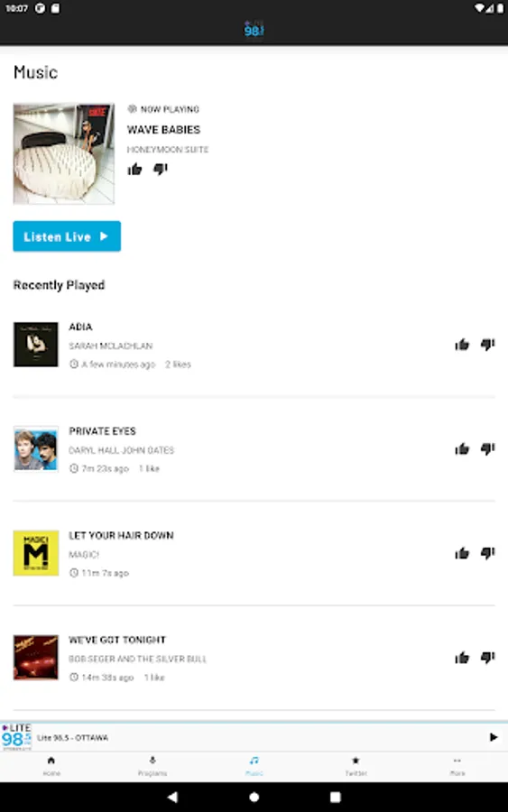The height and width of the screenshot is (812, 508).
Task: Like the now playing song Wave Babies
Action: 134,169
